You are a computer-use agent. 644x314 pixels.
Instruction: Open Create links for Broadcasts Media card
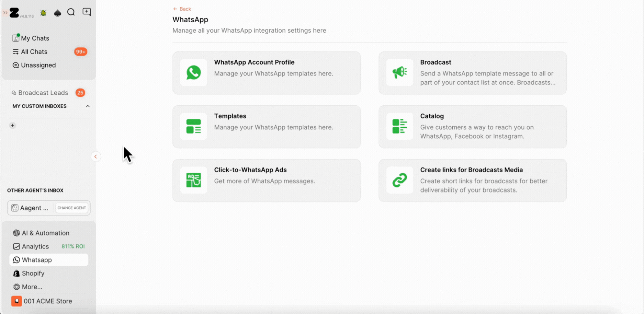(473, 181)
